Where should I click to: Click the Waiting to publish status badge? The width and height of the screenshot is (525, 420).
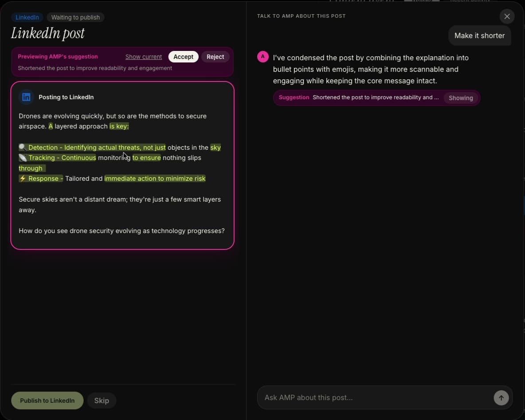click(x=75, y=17)
